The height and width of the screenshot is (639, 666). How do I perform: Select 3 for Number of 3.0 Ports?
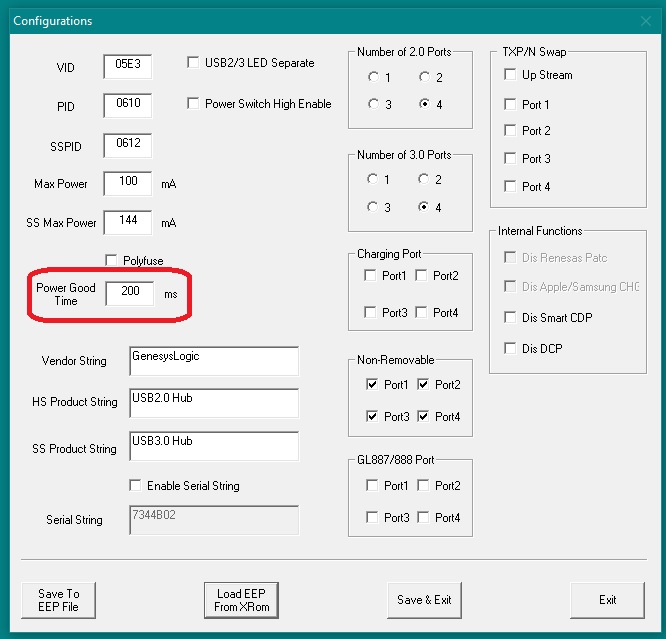coord(373,207)
